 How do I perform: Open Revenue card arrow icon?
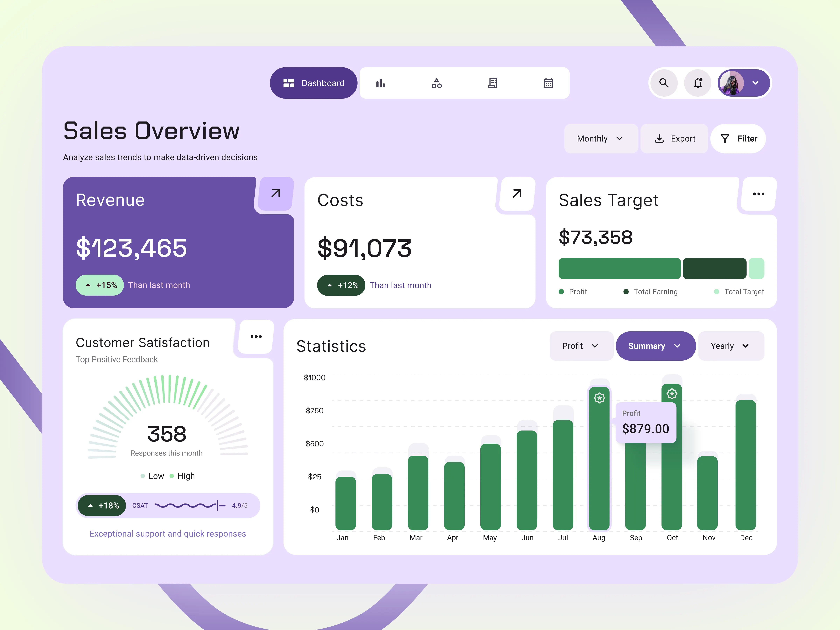(276, 193)
